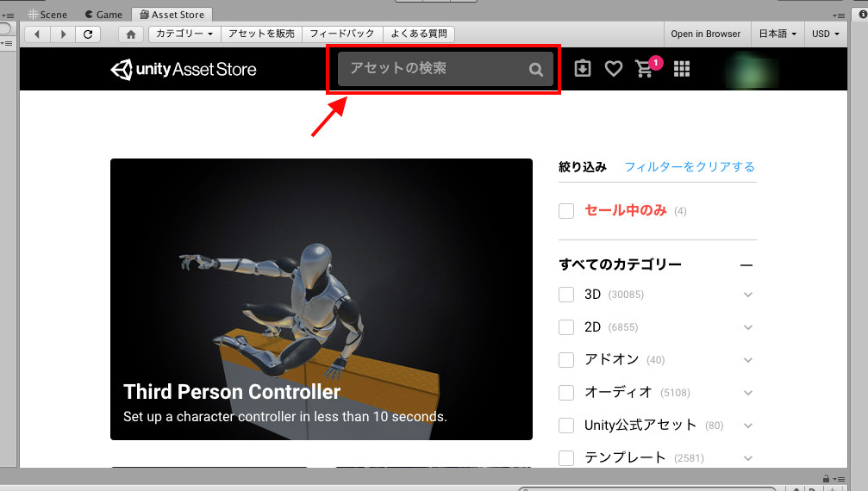Click the Unity Asset Store logo
This screenshot has width=868, height=491.
click(x=184, y=69)
